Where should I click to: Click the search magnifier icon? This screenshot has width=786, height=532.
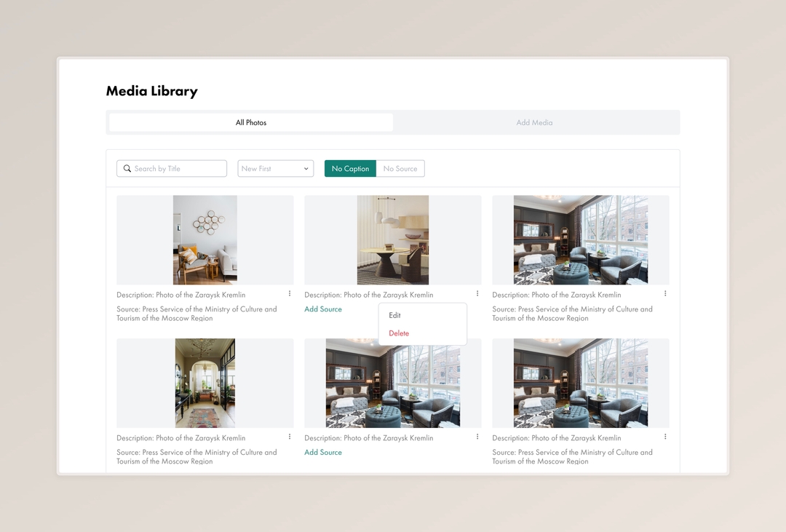click(127, 168)
